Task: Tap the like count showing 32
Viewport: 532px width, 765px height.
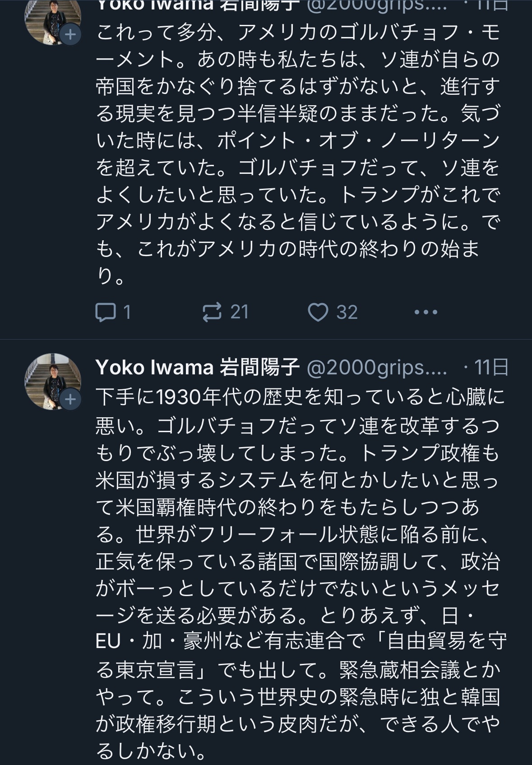Action: pos(347,312)
